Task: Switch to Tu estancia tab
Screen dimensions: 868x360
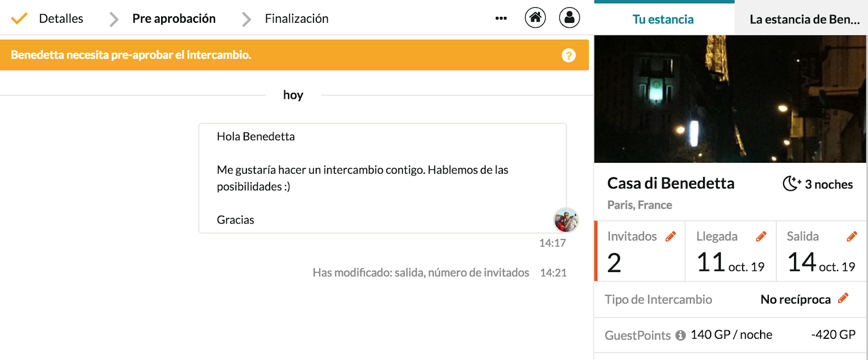Action: click(x=663, y=20)
